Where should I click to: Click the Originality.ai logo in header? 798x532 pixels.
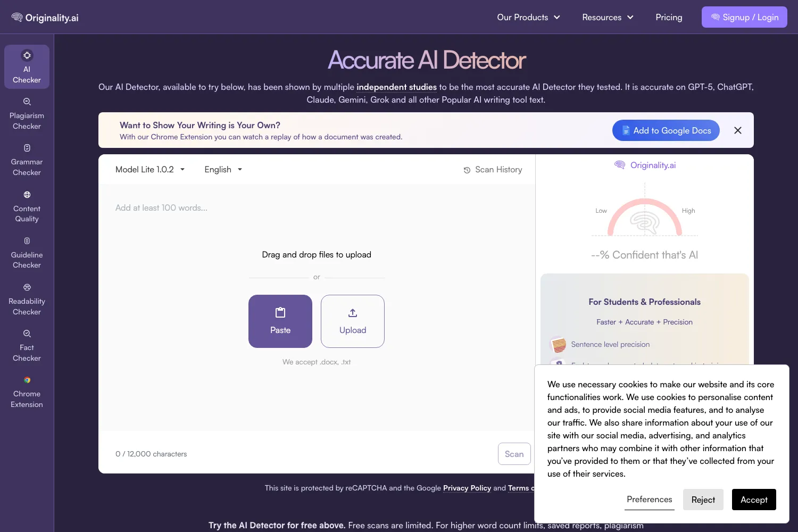(x=45, y=18)
